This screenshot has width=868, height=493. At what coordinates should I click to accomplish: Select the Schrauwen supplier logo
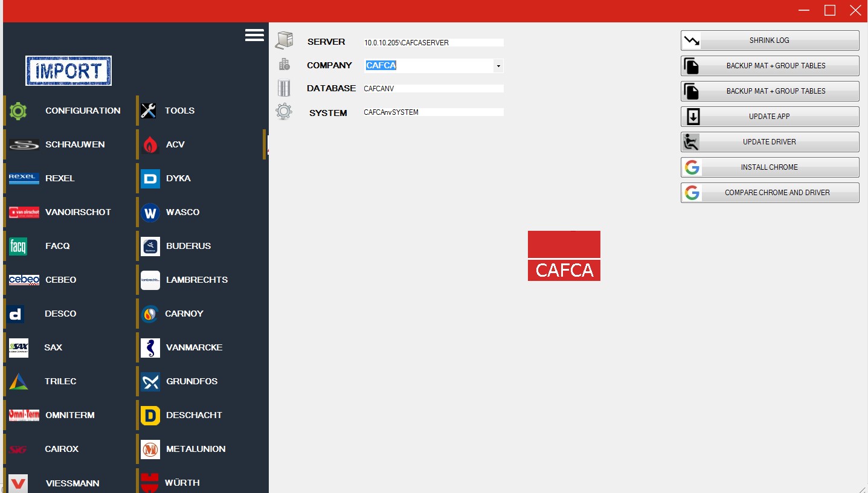click(x=24, y=144)
